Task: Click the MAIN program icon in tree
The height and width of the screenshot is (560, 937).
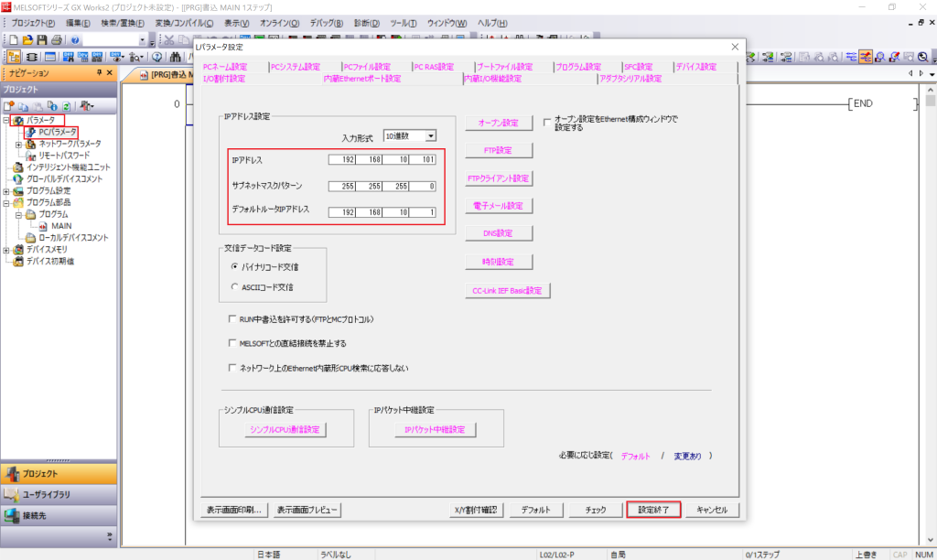Action: click(x=43, y=226)
